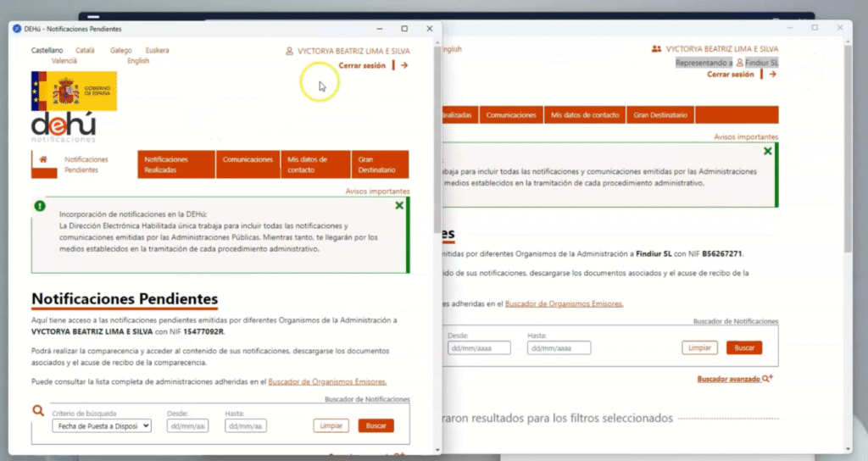Click the magnifier icon in front search panel
This screenshot has height=461, width=868.
coord(37,410)
